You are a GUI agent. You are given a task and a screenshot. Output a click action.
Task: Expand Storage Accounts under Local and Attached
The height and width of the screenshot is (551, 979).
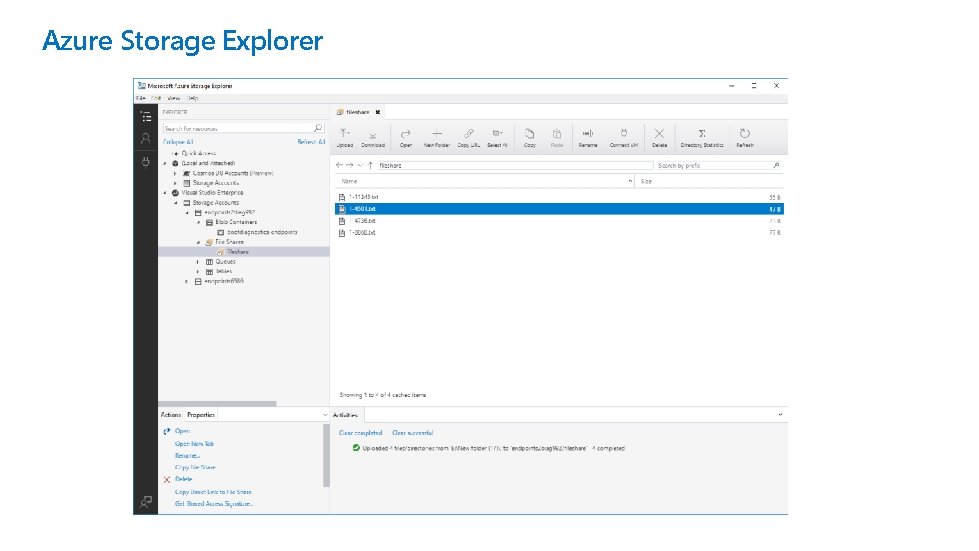[175, 183]
